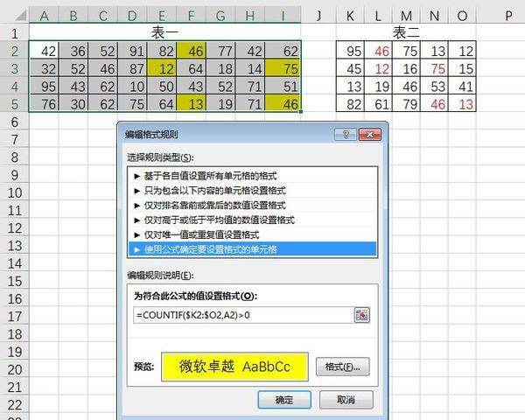Choose rule type 只为包含以下内容的单元格设置格式

coord(208,191)
